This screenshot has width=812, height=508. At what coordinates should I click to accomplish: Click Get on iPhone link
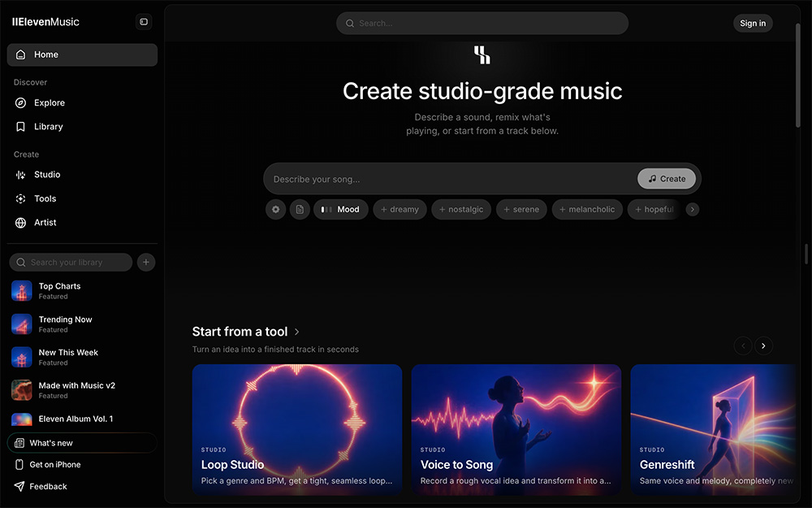(x=55, y=464)
